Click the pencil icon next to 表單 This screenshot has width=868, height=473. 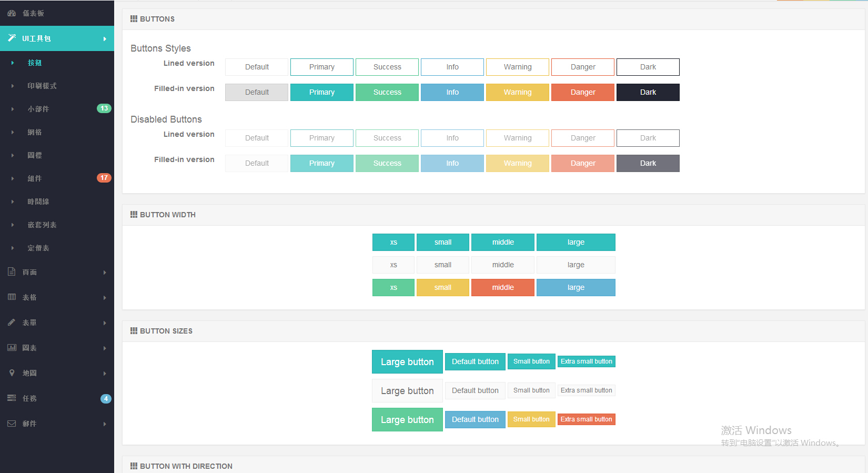click(12, 322)
